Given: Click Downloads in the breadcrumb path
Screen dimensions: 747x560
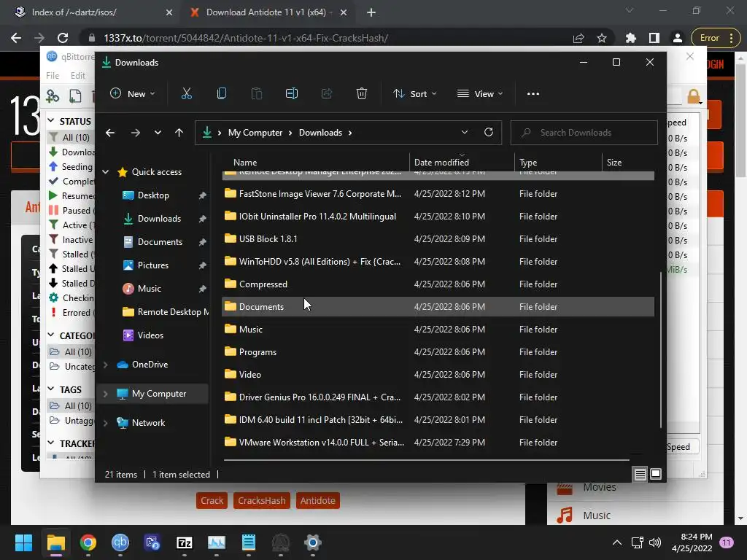Looking at the screenshot, I should point(321,133).
